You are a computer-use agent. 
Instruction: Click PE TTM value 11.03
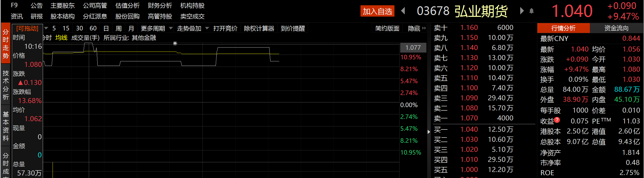[631, 121]
